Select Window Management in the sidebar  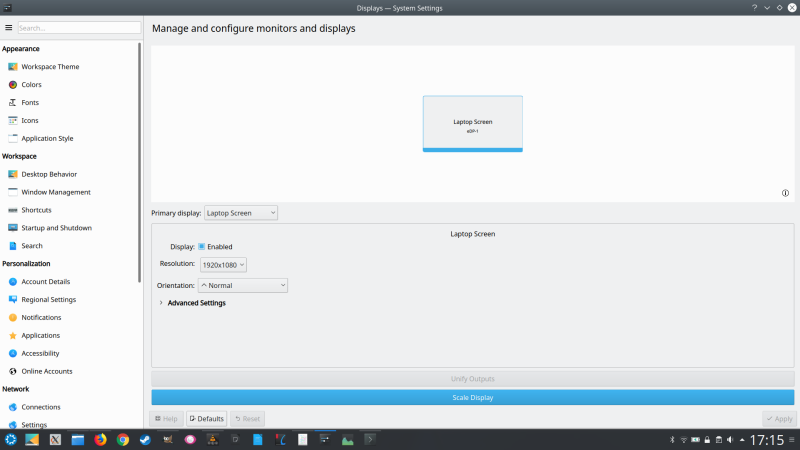coord(55,192)
